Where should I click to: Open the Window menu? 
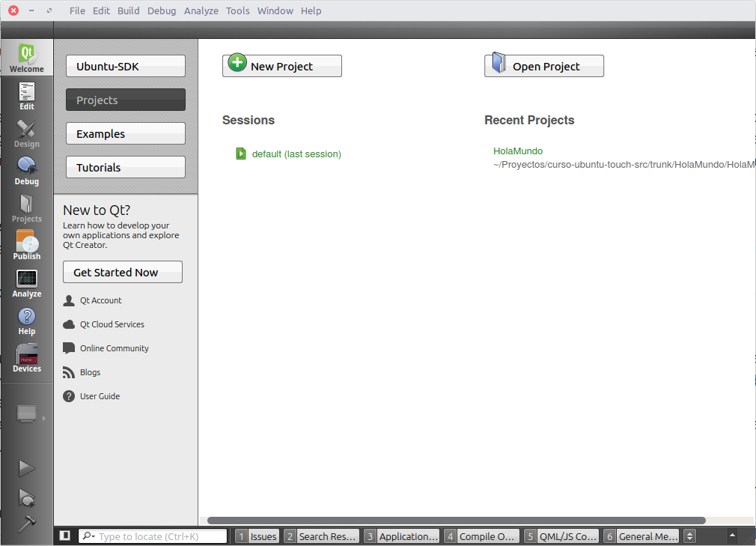click(x=275, y=10)
